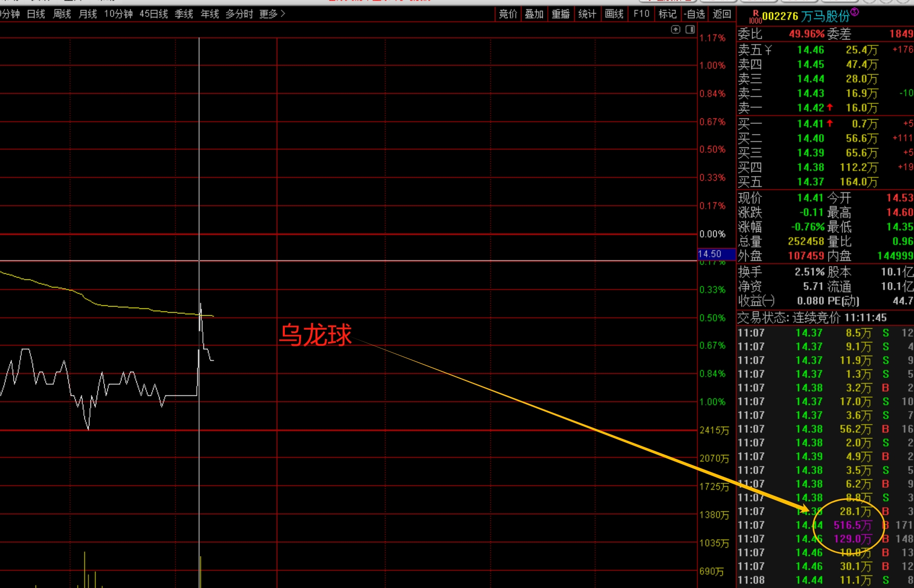Click the 14.50 price marker on axis
914x588 pixels.
coord(716,254)
